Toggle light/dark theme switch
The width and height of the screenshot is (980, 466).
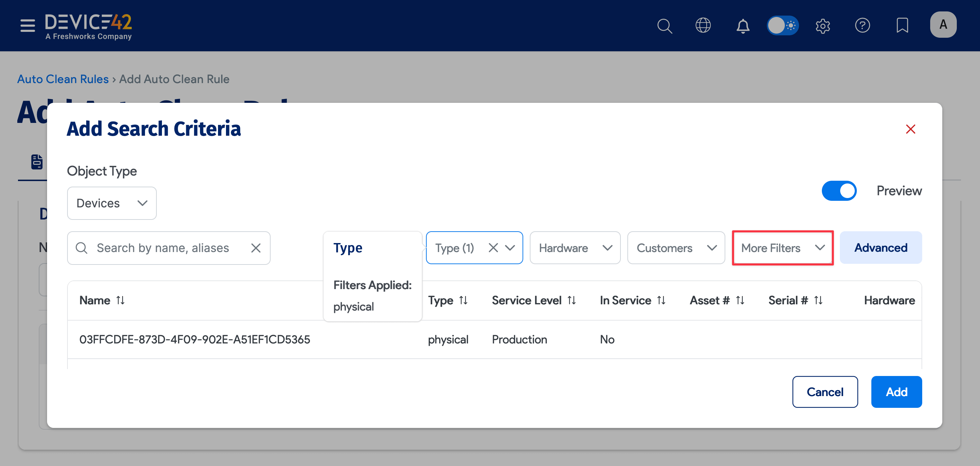pyautogui.click(x=782, y=26)
